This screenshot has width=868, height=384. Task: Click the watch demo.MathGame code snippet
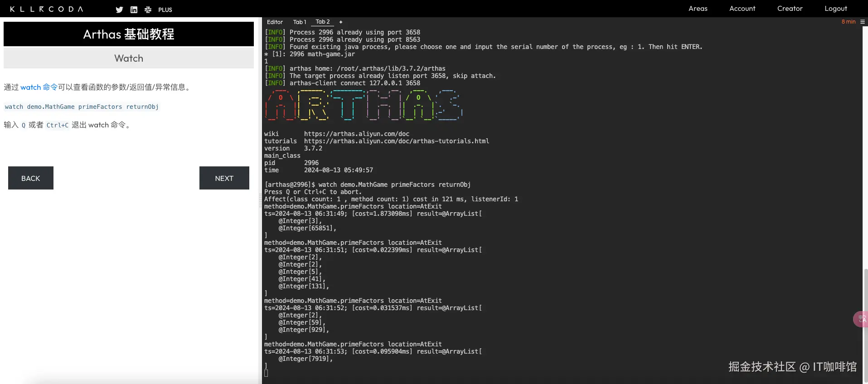tap(82, 107)
